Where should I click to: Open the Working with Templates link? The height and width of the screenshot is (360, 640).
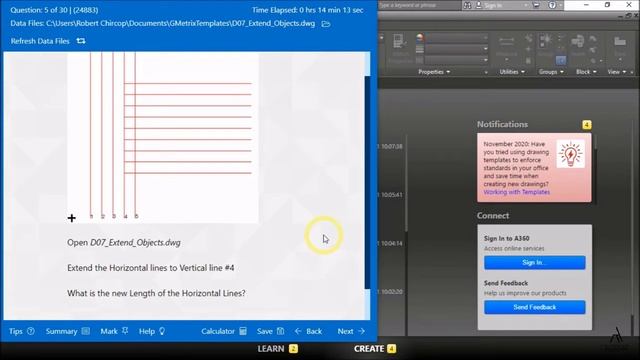(516, 192)
